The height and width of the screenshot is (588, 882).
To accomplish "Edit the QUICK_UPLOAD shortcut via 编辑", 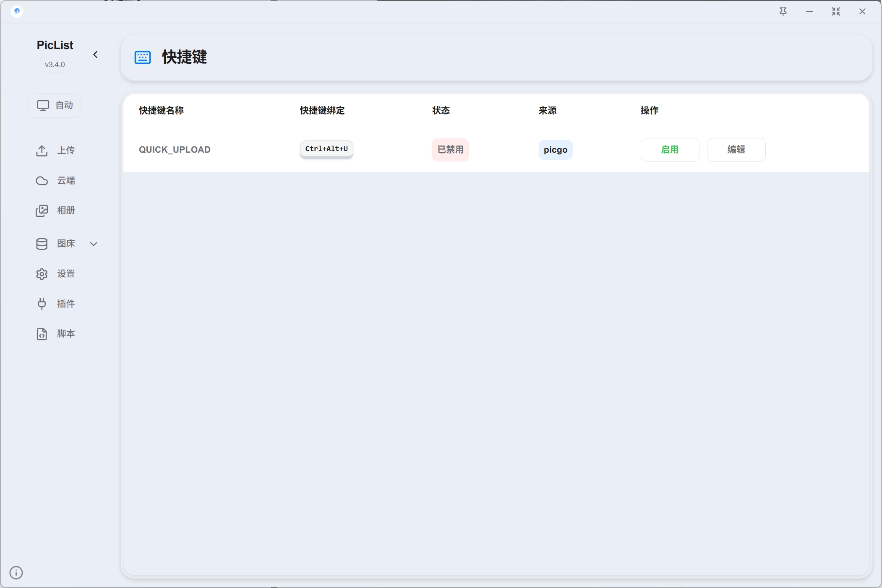I will pyautogui.click(x=736, y=150).
